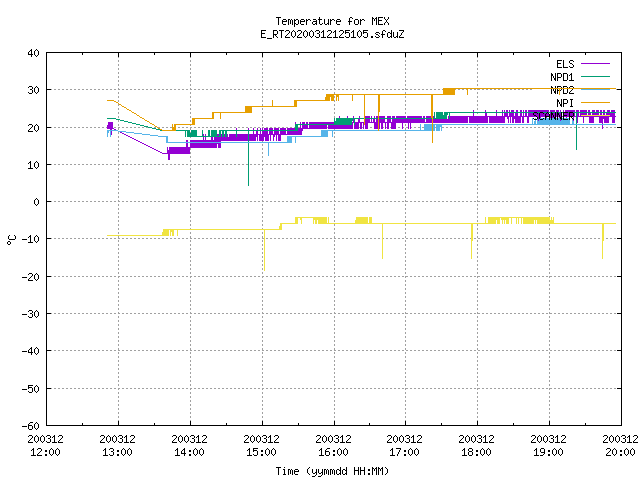Screen dimensions: 640x480
Task: Click the yellow SCANNER spike at 15:00
Action: (264, 250)
